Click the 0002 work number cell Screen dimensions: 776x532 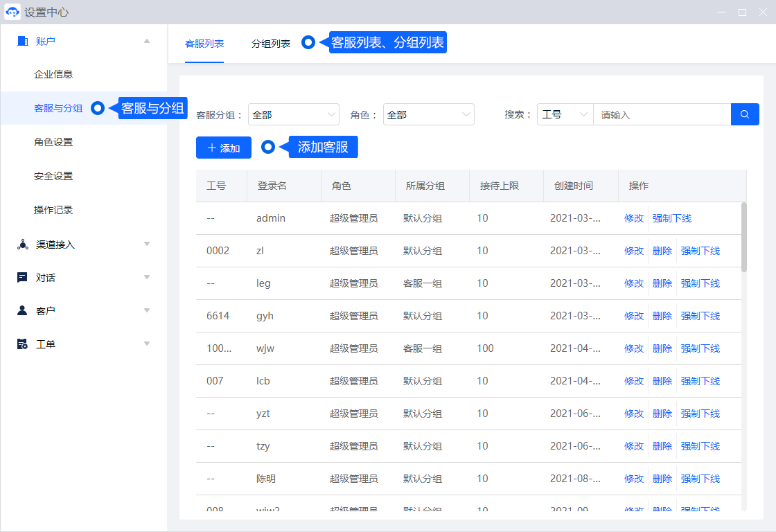[218, 251]
